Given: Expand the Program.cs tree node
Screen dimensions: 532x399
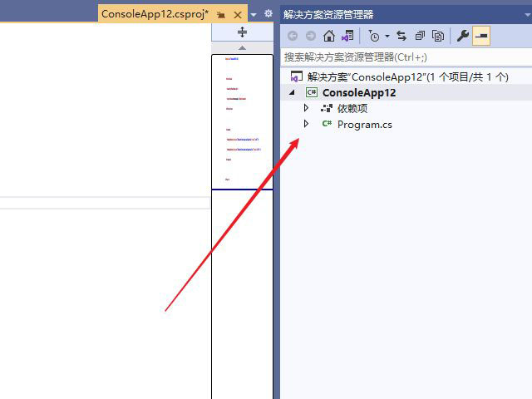Looking at the screenshot, I should point(306,124).
